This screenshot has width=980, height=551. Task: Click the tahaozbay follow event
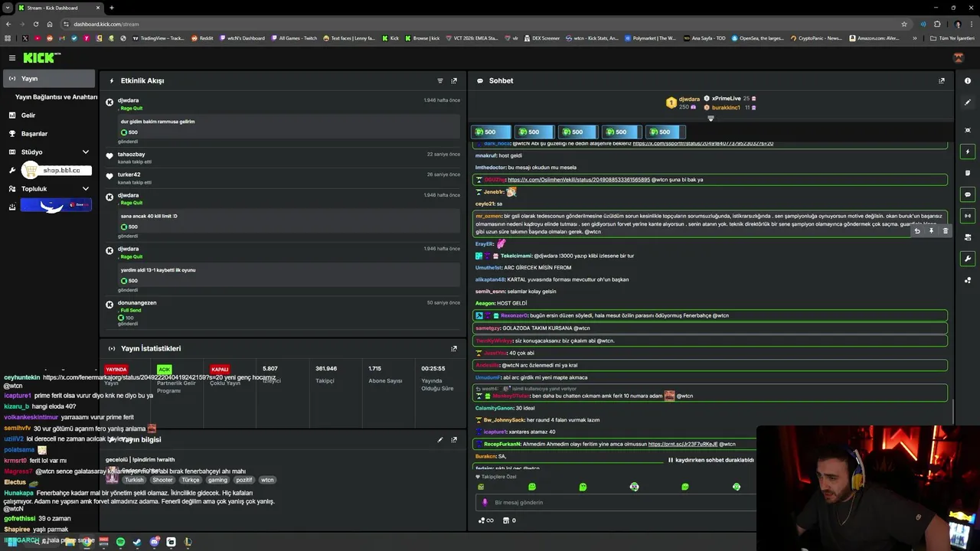coord(283,158)
